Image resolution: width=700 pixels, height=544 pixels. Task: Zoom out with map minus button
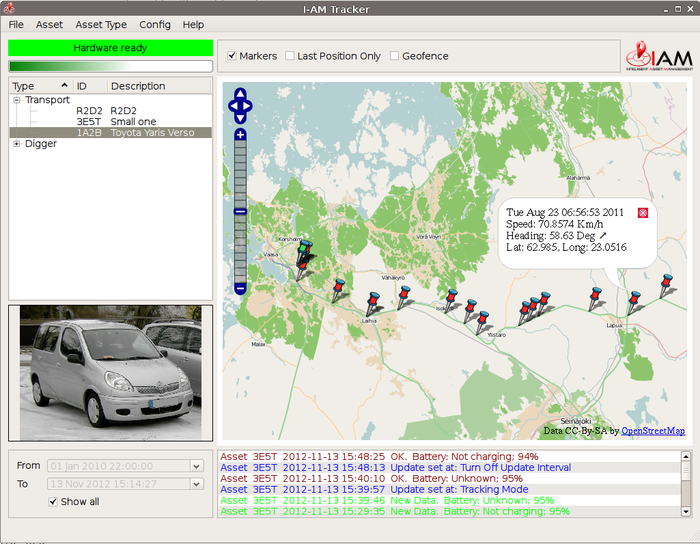click(x=240, y=288)
